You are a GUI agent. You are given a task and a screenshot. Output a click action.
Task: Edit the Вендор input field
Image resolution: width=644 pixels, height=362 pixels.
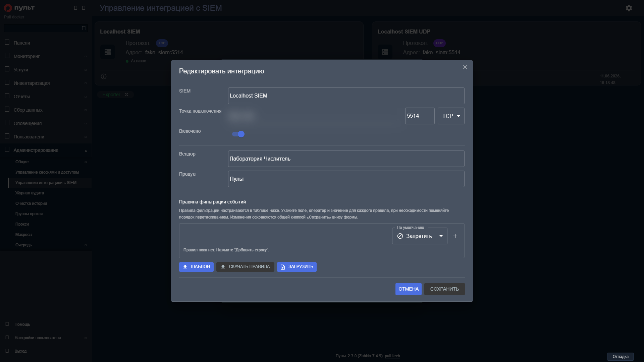(x=346, y=159)
